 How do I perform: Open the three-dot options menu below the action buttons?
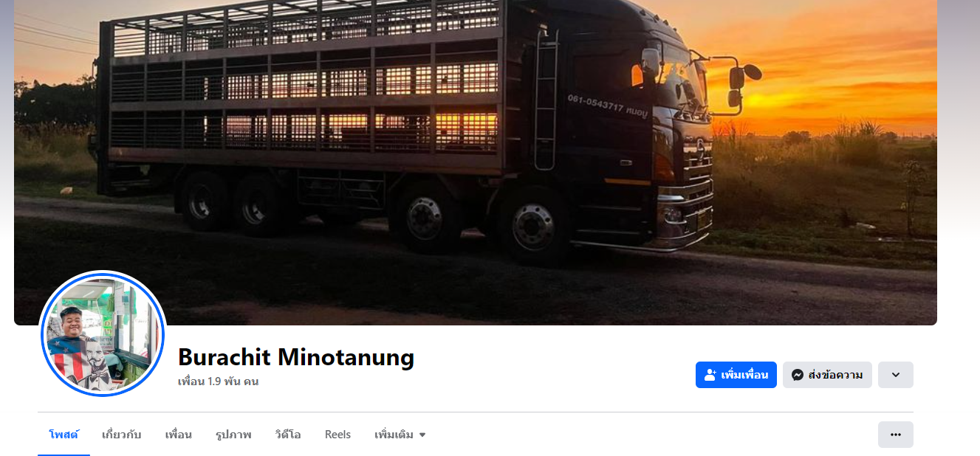coord(895,435)
